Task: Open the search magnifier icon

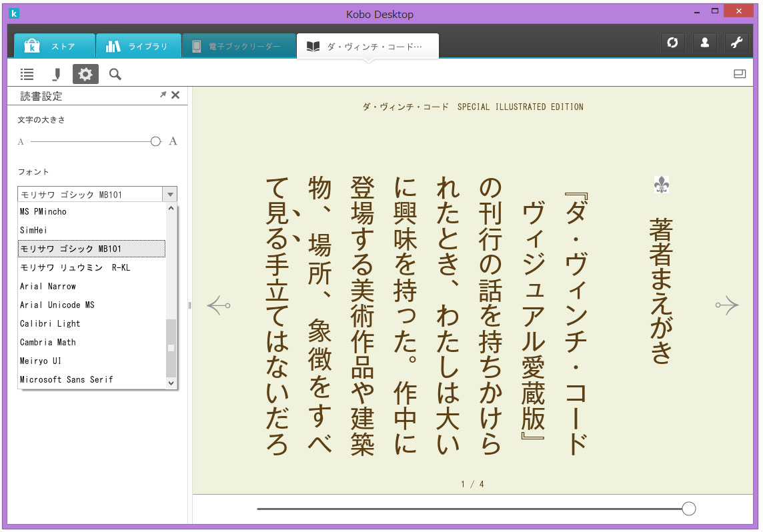Action: coord(115,75)
